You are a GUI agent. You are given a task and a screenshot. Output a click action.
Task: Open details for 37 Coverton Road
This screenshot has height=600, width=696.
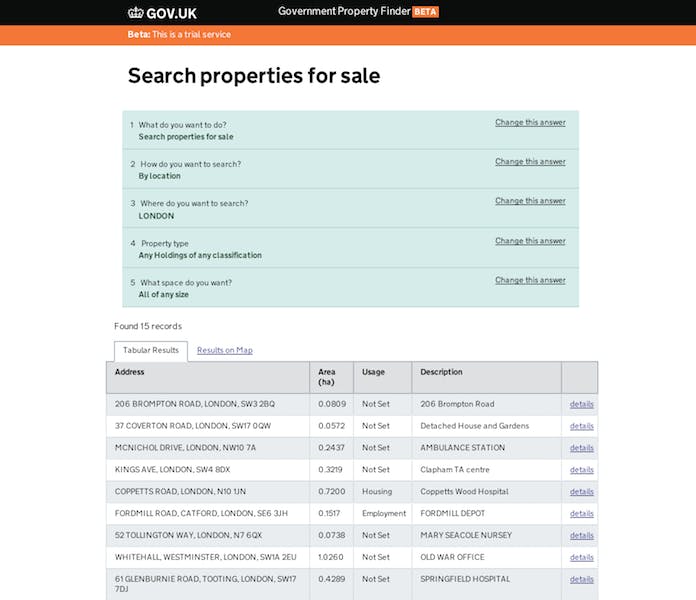(581, 426)
